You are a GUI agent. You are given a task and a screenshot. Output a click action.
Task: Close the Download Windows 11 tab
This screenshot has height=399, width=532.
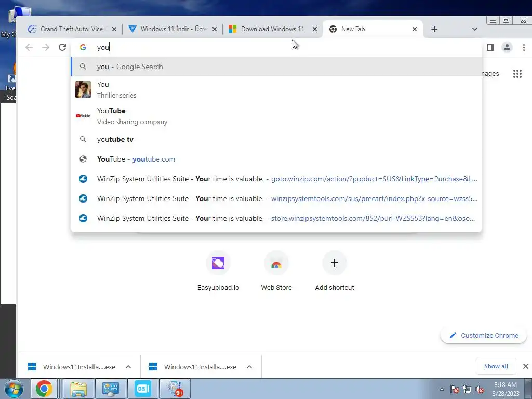[x=315, y=29]
